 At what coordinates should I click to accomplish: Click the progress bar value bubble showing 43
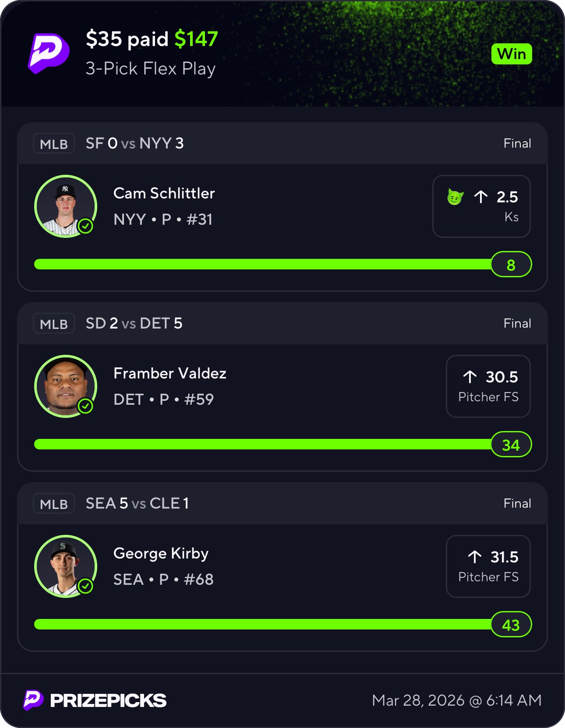(511, 625)
